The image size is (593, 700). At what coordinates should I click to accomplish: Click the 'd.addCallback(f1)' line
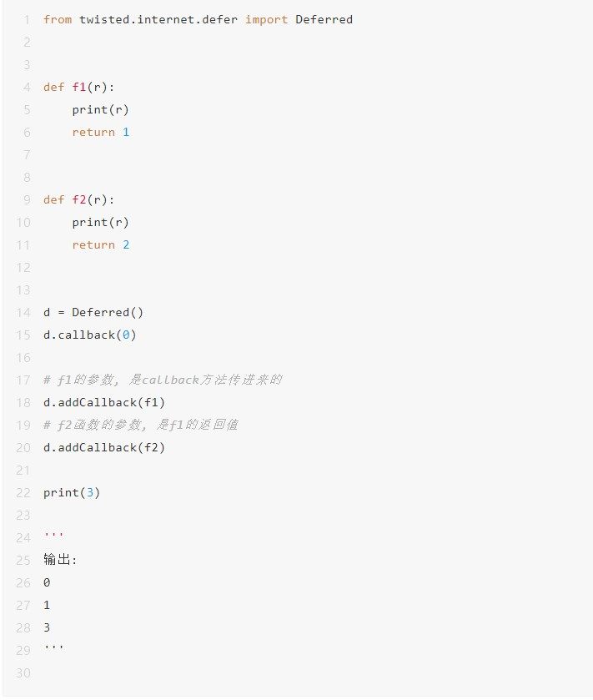(x=104, y=403)
